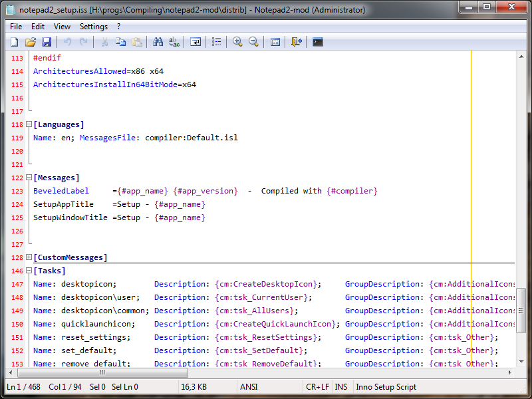Expand the collapsed [CustomMessages] section

pos(29,257)
